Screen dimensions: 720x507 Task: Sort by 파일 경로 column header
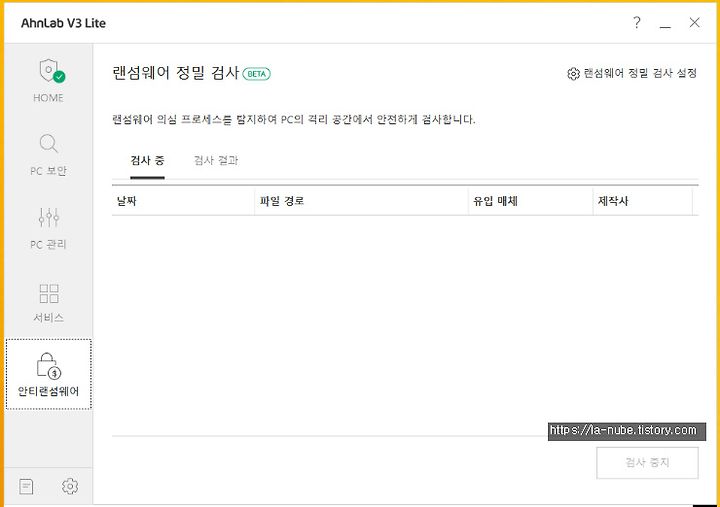click(361, 201)
